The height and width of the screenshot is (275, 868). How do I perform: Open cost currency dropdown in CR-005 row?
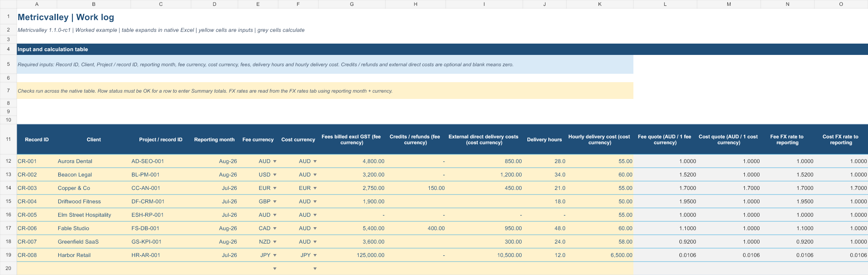(x=315, y=215)
